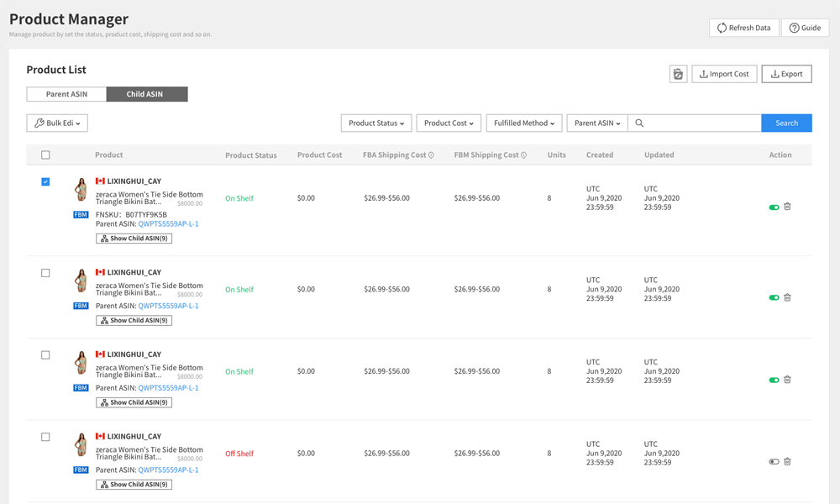Tick the select-all checkbox in table header
This screenshot has height=504, width=840.
point(45,155)
